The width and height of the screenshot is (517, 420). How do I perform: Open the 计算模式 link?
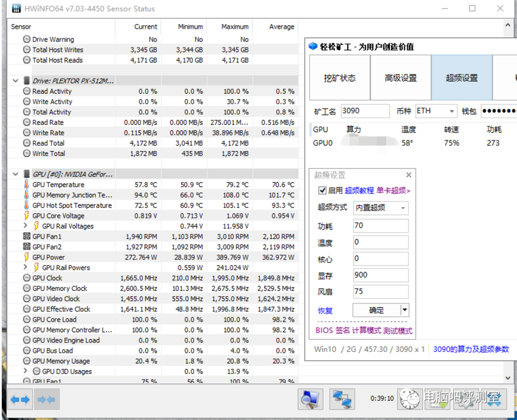[366, 330]
